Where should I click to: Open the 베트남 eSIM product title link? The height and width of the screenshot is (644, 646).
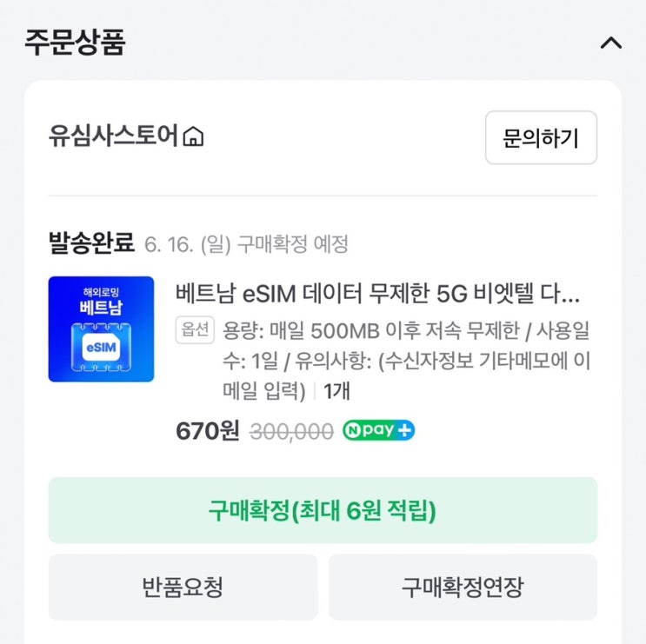tap(378, 293)
